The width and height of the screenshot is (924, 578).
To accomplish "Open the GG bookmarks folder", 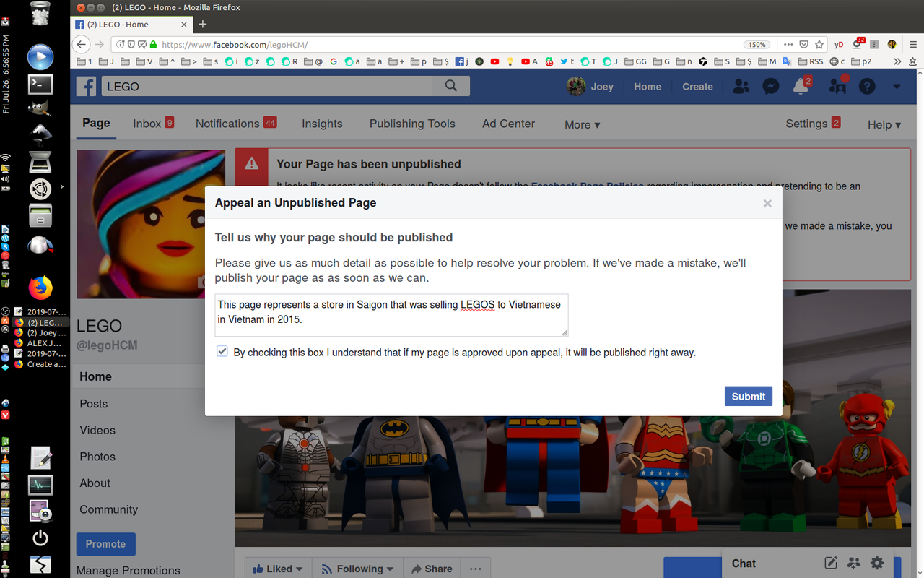I will click(636, 61).
